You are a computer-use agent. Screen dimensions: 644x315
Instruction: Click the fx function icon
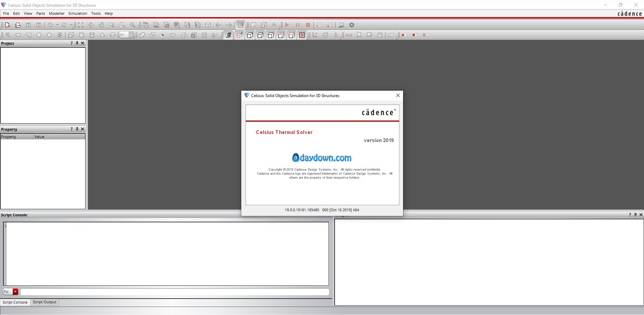pyautogui.click(x=274, y=25)
